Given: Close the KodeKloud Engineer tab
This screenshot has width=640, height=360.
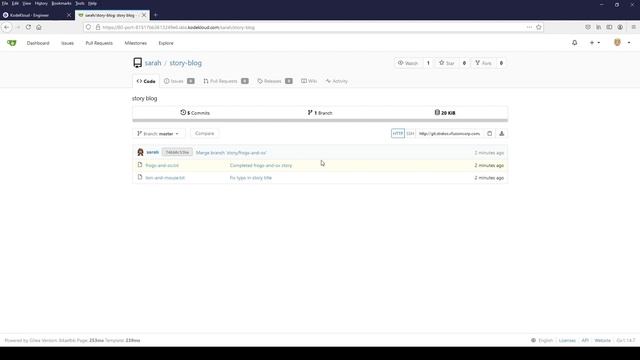Looking at the screenshot, I should point(69,15).
